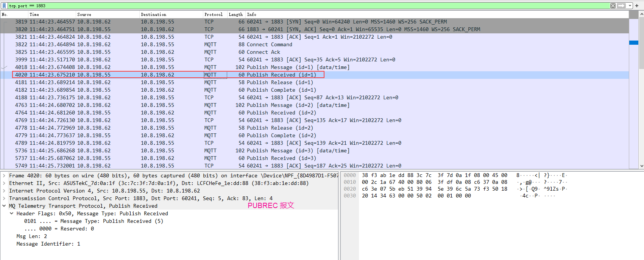Click ASCII text '8·····<| ?}····E·' in bytes pane
644x260 pixels.
tap(541, 175)
